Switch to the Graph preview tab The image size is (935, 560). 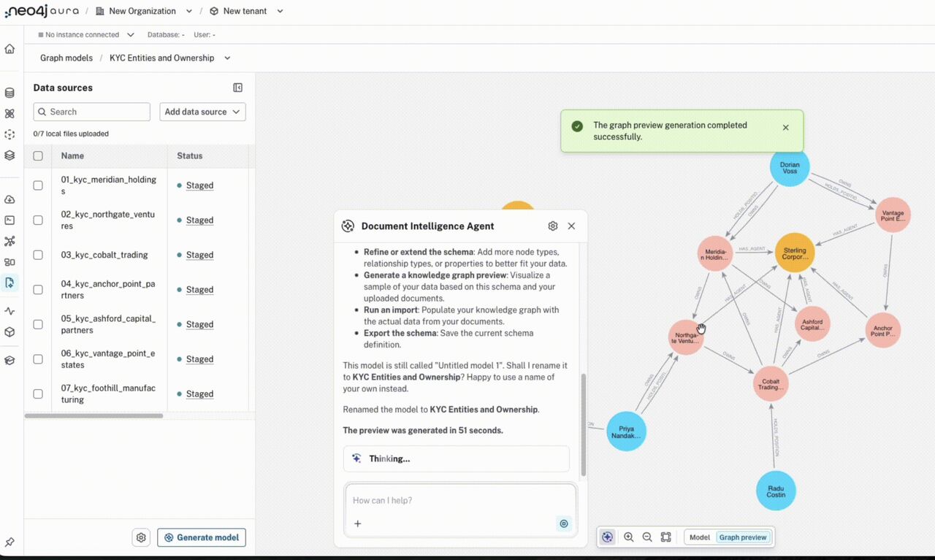(743, 537)
